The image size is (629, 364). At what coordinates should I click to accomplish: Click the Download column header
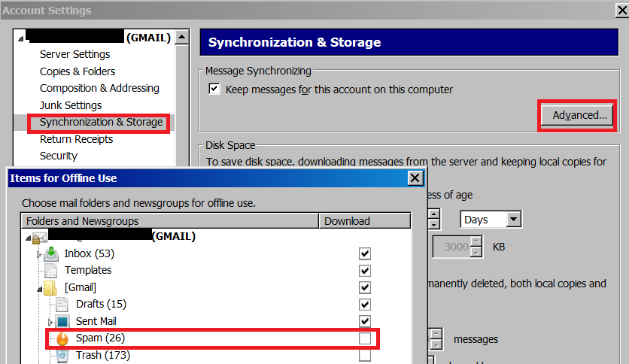tap(347, 221)
